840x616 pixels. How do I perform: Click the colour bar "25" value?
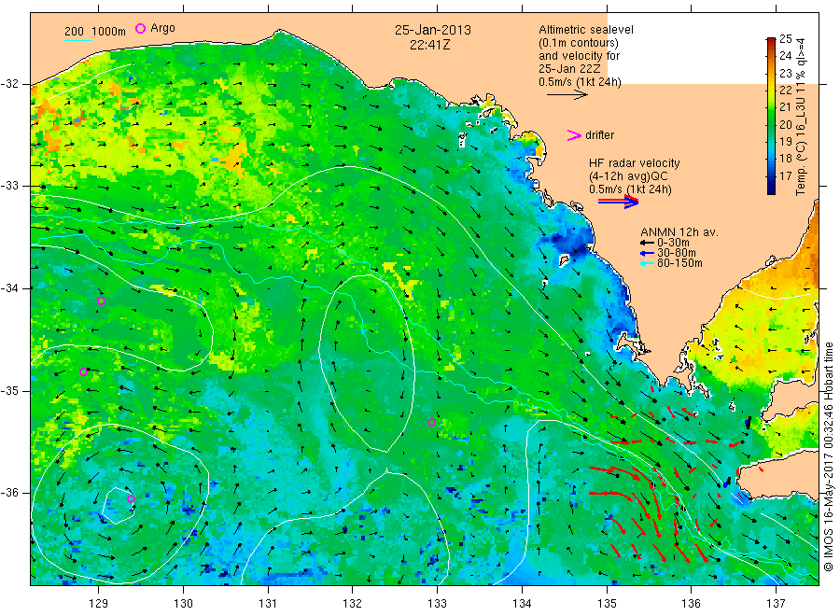785,38
